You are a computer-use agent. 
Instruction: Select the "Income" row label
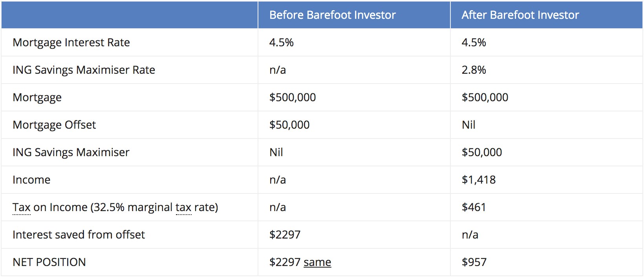click(x=31, y=180)
